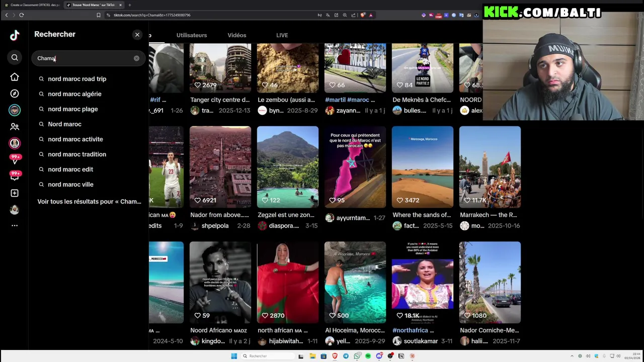Select suggestion 'nord maroc ville'
644x362 pixels.
click(70, 185)
